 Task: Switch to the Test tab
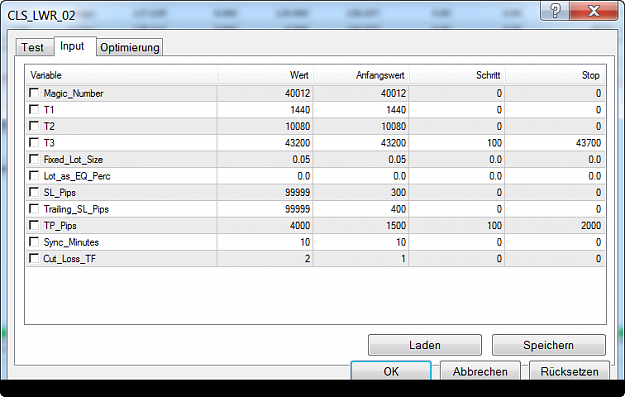(x=34, y=47)
